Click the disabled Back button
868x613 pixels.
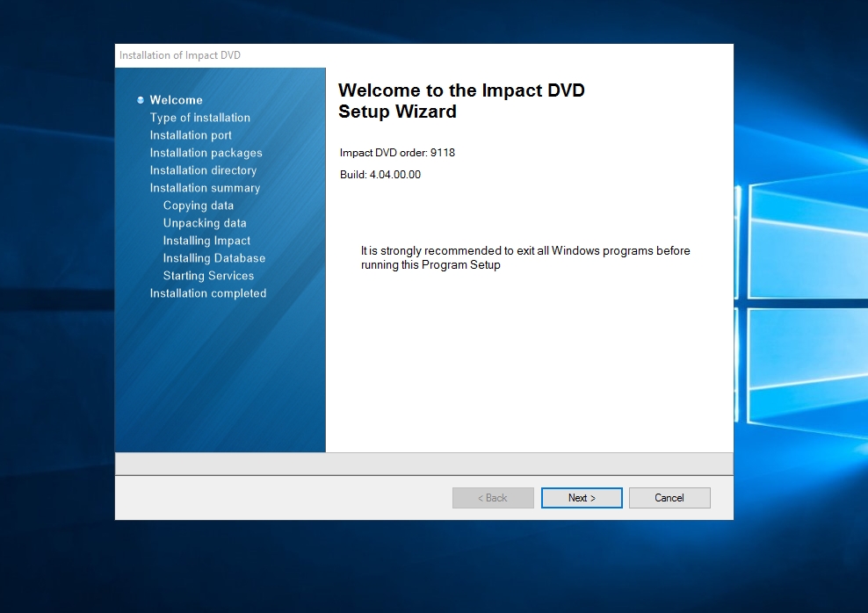click(493, 498)
